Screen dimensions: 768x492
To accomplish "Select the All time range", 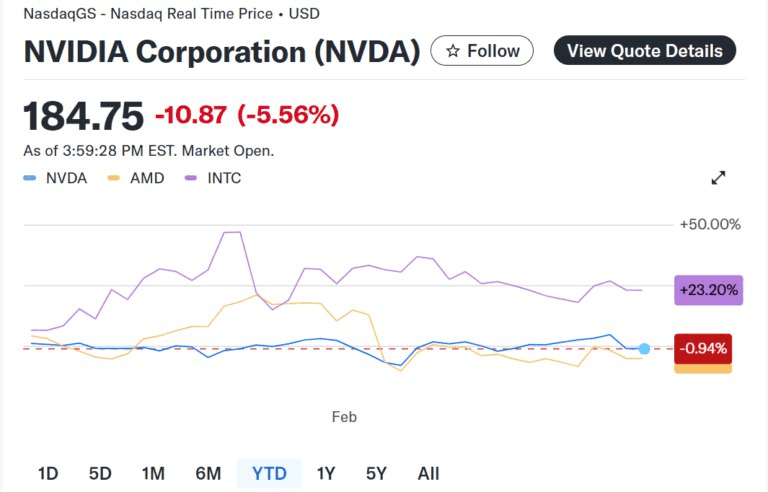I will click(428, 473).
